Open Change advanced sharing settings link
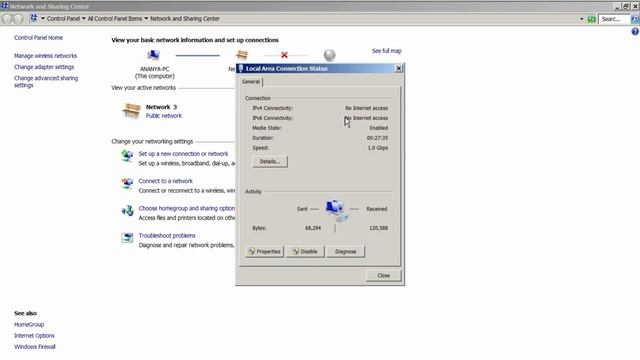Screen dimensions: 640x360 (x=46, y=82)
